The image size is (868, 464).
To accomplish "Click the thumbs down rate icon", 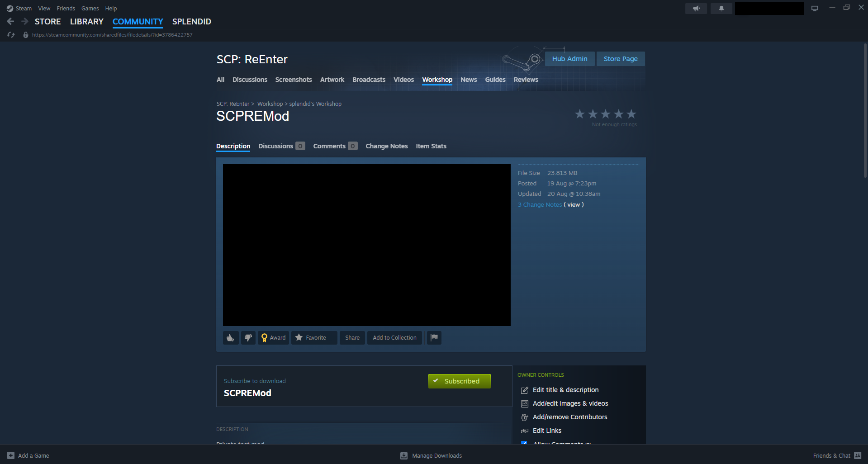I will (x=248, y=338).
